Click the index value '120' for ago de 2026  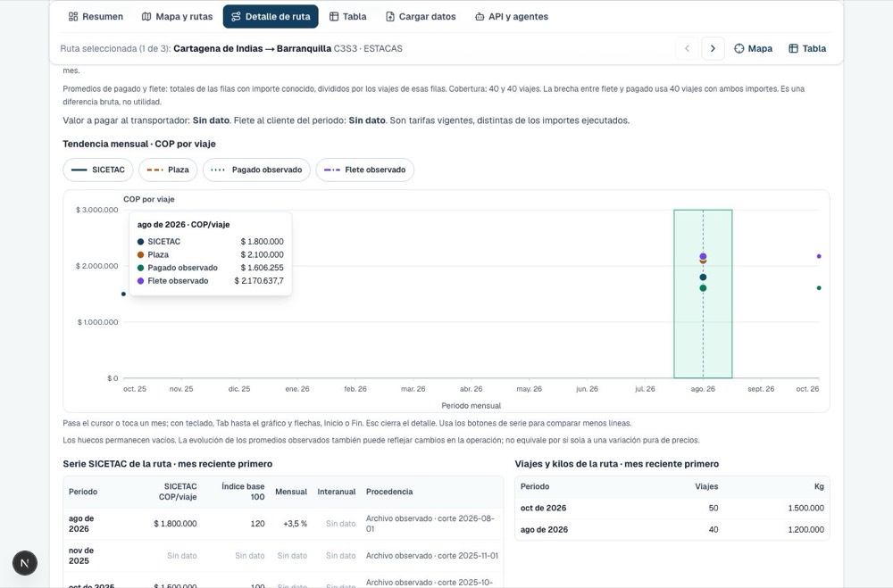pyautogui.click(x=257, y=524)
